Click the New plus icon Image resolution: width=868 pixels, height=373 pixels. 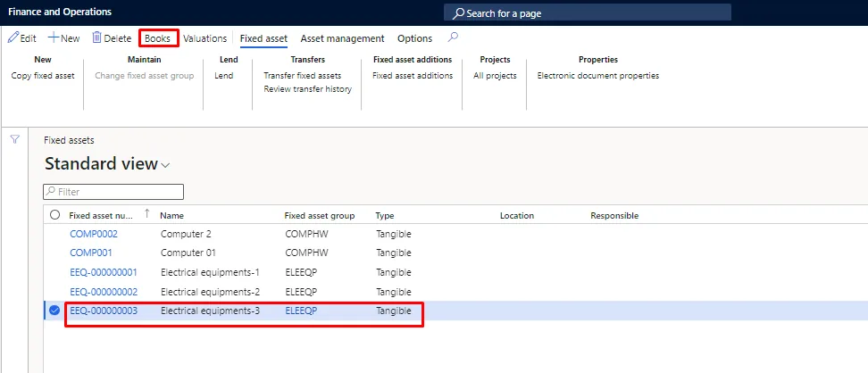pos(54,38)
